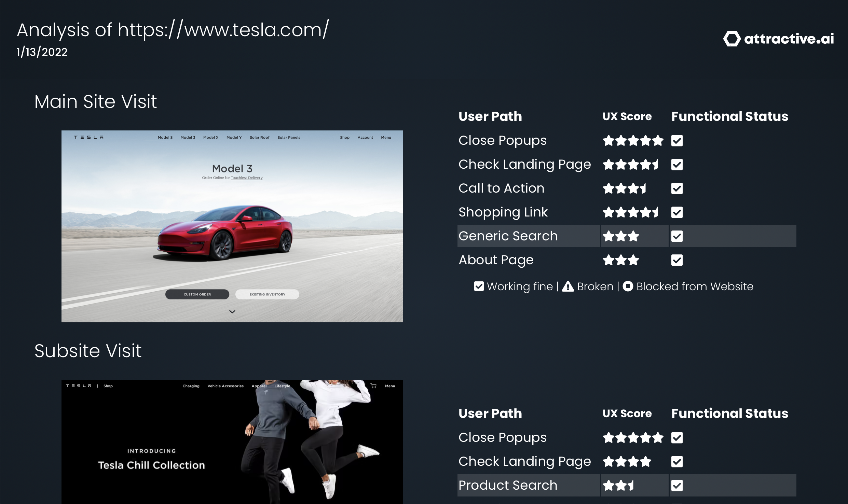Click the Product Search status checkbox
This screenshot has height=504, width=848.
point(677,486)
